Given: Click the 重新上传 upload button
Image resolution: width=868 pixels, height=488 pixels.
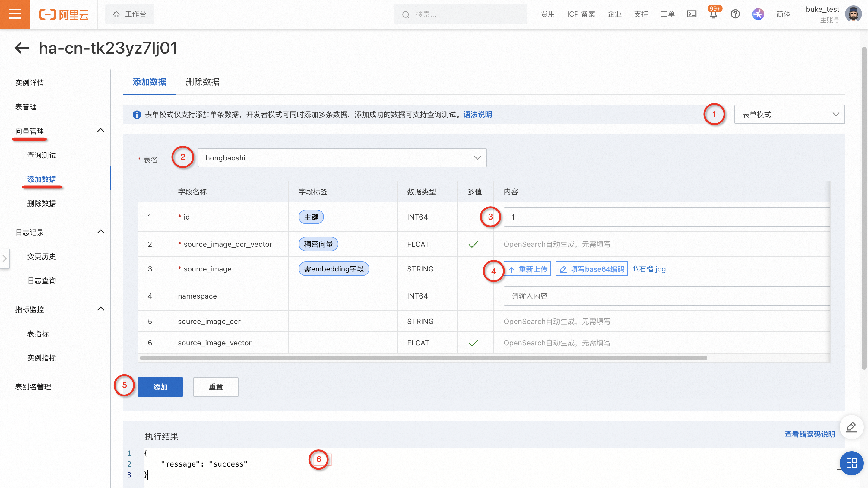Looking at the screenshot, I should point(527,269).
